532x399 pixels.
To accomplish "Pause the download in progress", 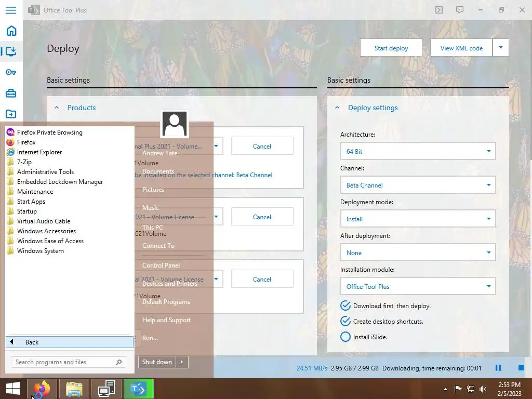I will 498,368.
